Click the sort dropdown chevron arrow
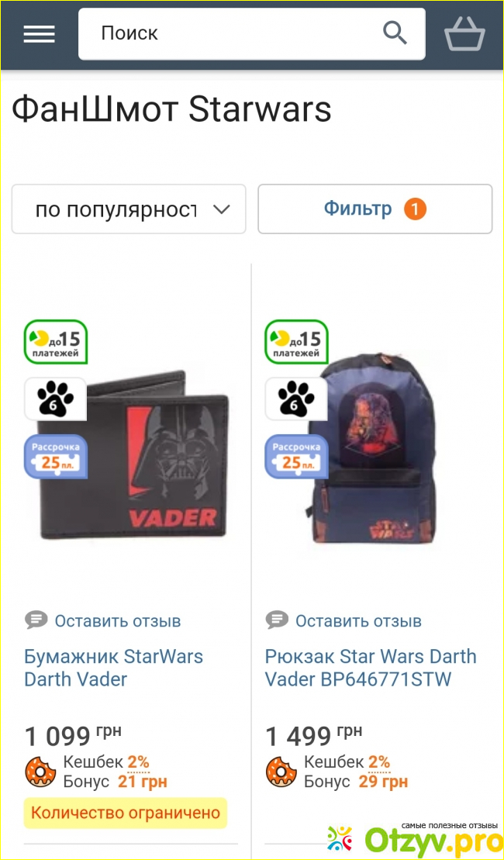The height and width of the screenshot is (860, 504). 221,209
